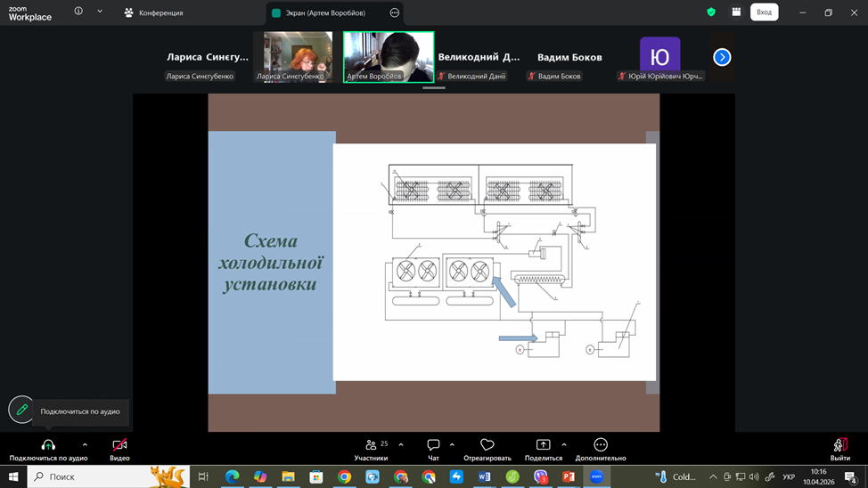Open the Участники participants panel

371,445
